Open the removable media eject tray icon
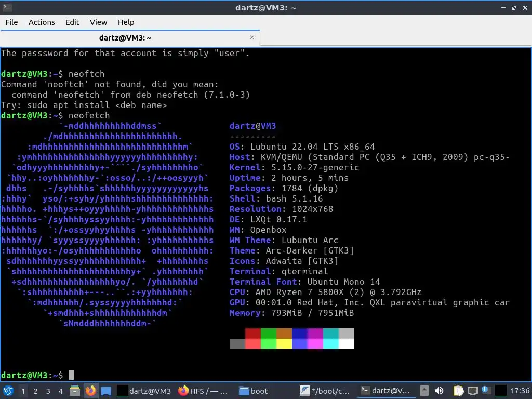The height and width of the screenshot is (399, 532). [x=424, y=391]
